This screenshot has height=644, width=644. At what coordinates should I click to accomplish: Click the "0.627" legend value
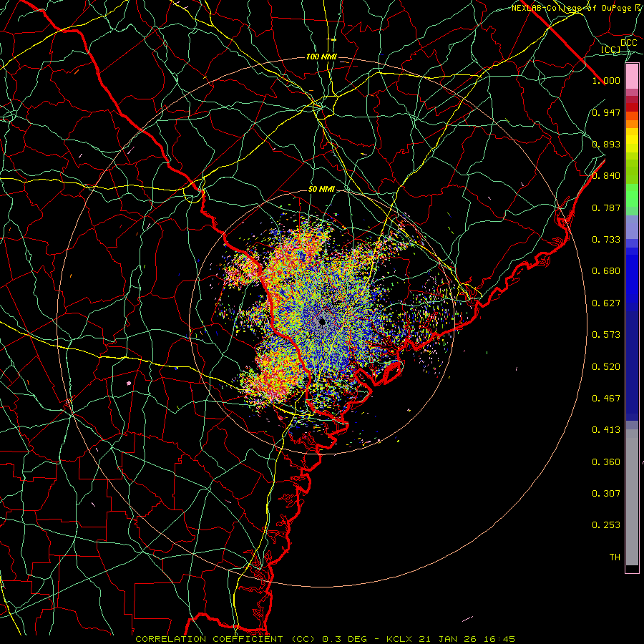(x=606, y=303)
